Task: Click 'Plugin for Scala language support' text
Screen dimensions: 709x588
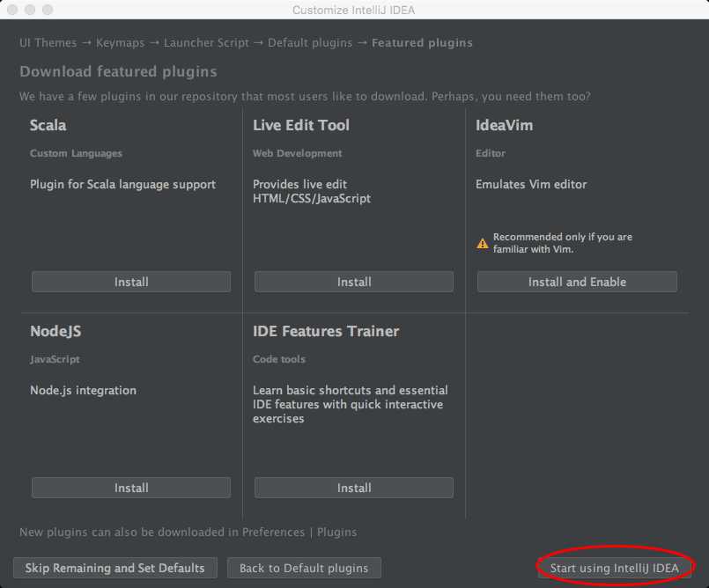Action: [122, 184]
